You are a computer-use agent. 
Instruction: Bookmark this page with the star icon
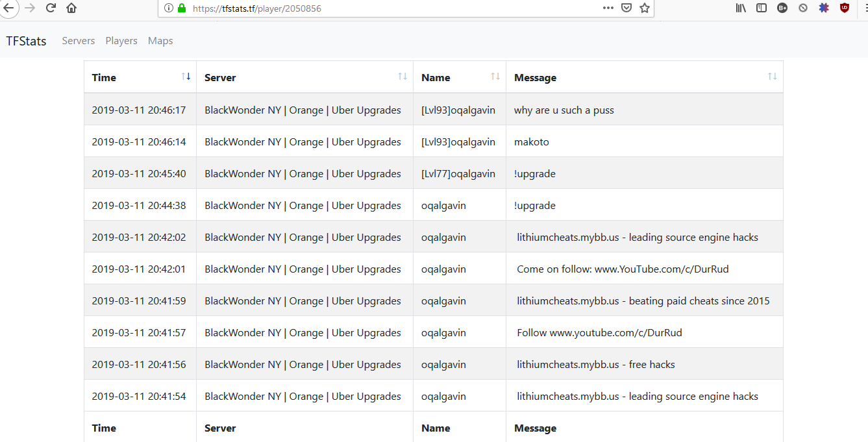[x=645, y=8]
